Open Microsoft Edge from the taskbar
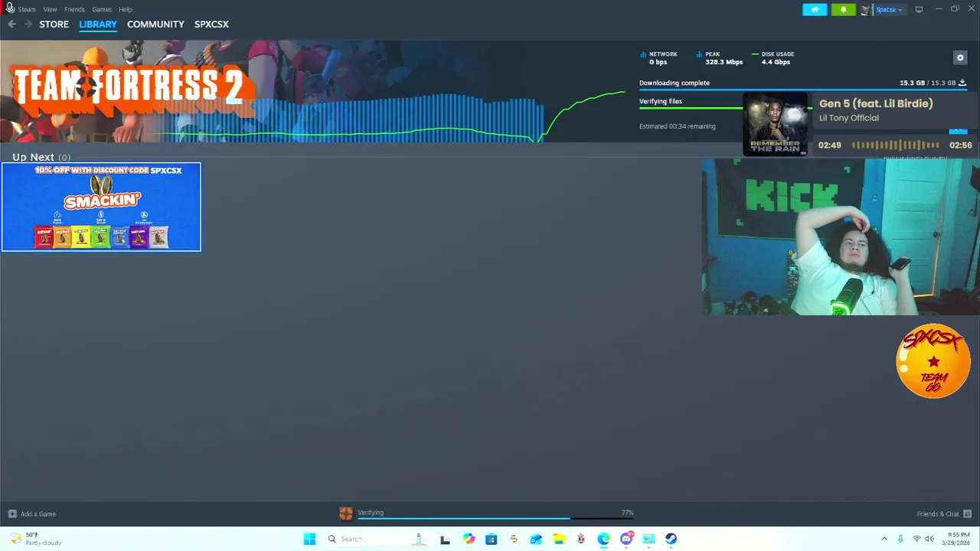 (603, 539)
